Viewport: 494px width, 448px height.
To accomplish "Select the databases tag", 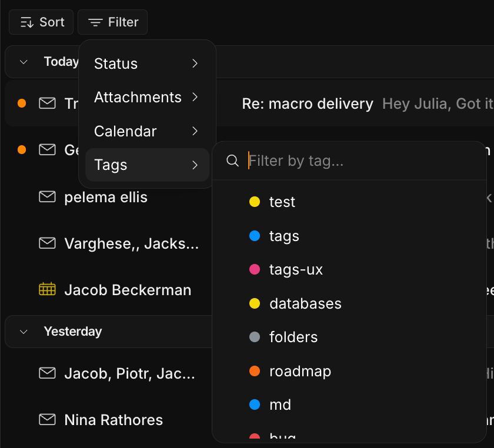I will click(x=349, y=303).
